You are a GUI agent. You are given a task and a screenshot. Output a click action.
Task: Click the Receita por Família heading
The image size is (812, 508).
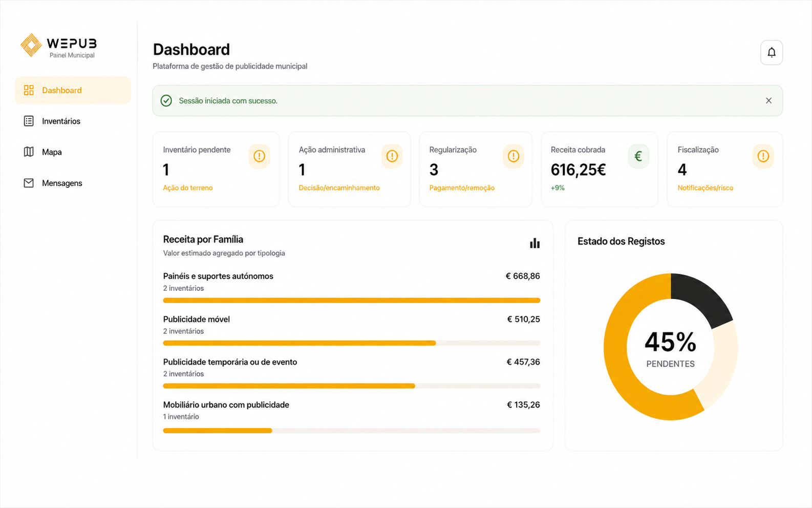tap(203, 239)
